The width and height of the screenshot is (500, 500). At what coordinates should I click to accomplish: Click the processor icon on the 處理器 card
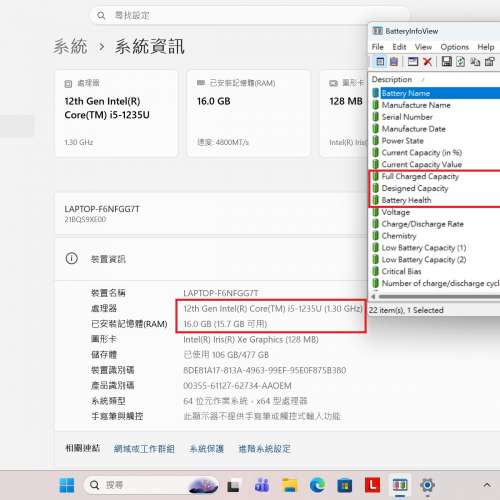coord(68,84)
